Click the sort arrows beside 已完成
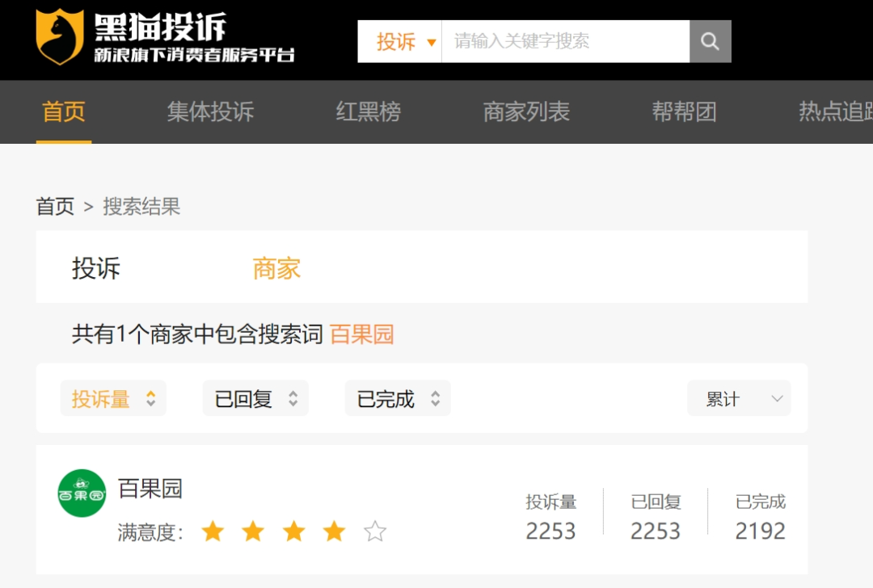Image resolution: width=873 pixels, height=588 pixels. click(435, 399)
